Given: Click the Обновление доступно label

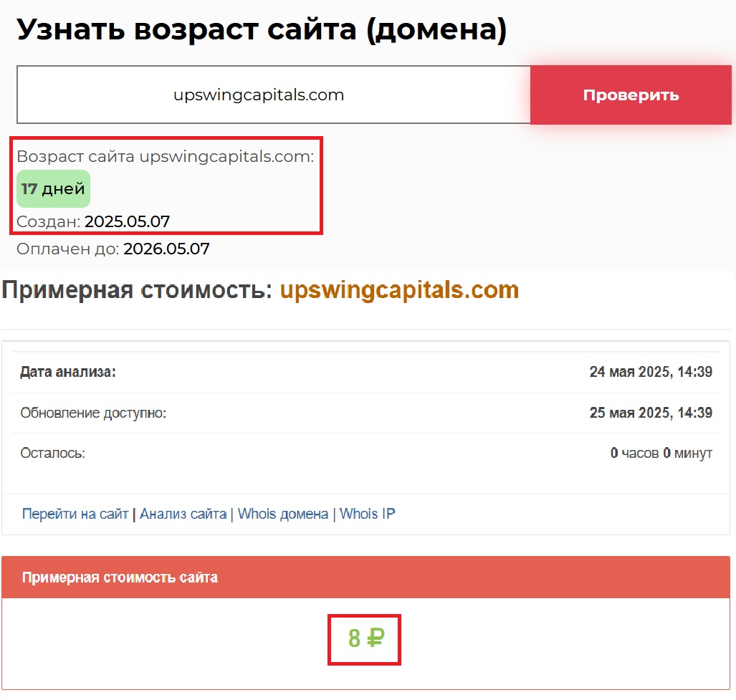Looking at the screenshot, I should (93, 413).
